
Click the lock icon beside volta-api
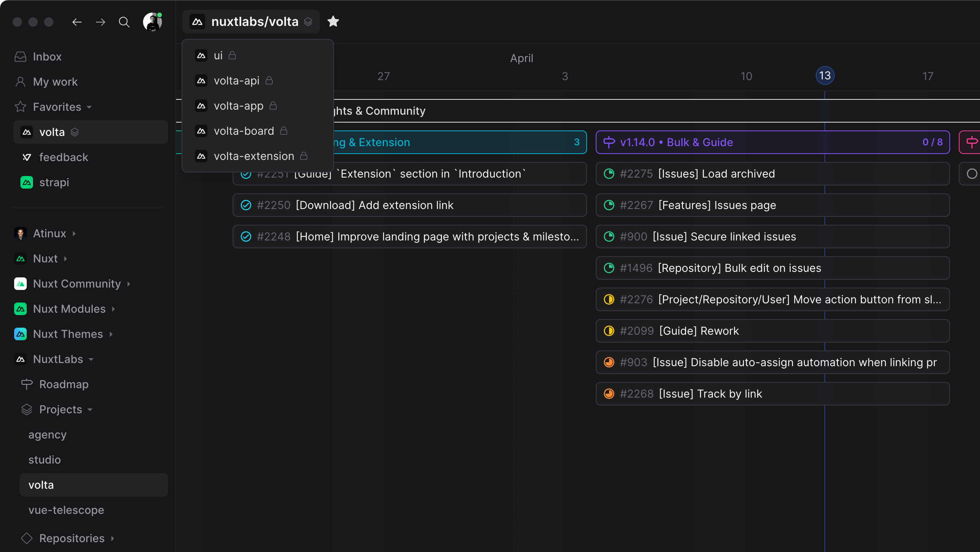point(269,81)
